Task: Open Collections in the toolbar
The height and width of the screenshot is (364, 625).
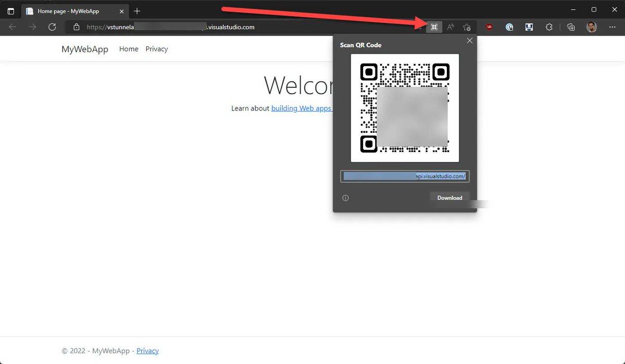Action: (x=570, y=27)
